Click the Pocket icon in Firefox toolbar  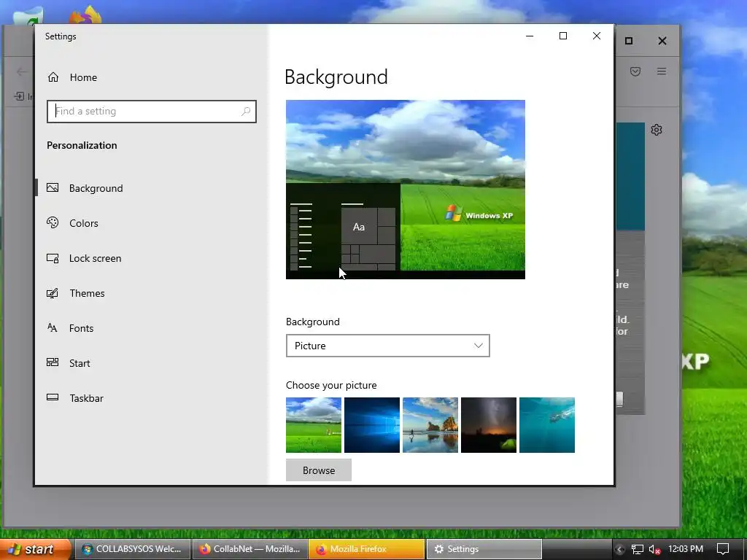(x=635, y=71)
